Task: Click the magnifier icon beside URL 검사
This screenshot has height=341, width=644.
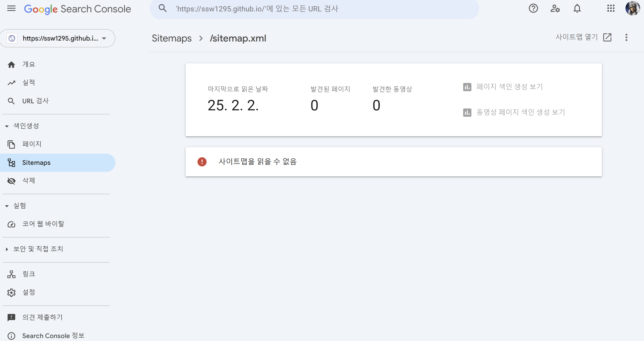Action: (x=11, y=101)
